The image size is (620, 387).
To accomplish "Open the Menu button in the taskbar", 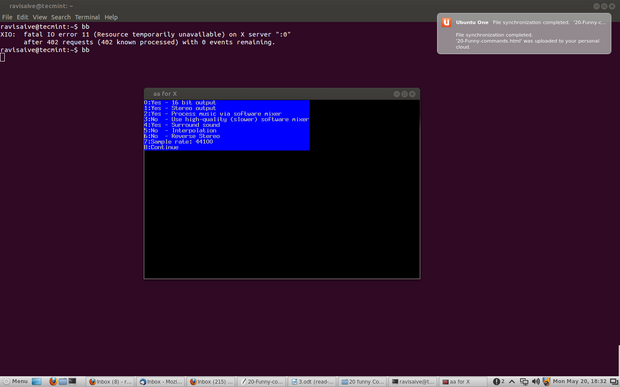I will (x=16, y=381).
